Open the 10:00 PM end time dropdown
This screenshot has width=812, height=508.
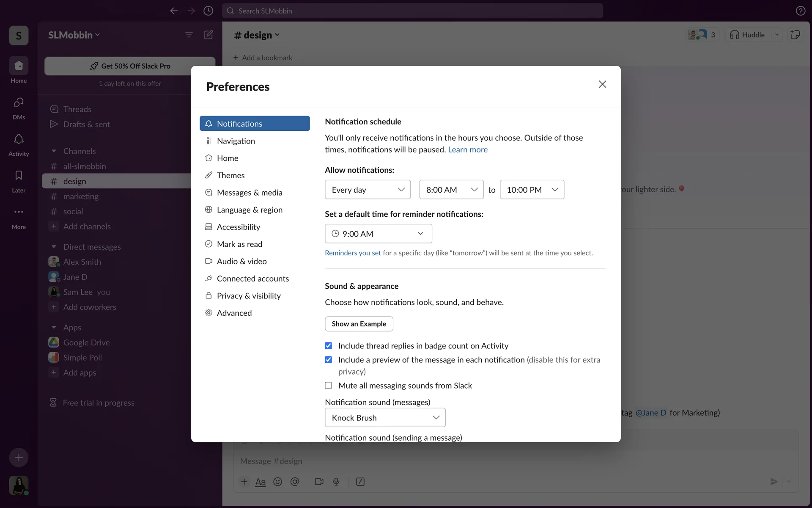tap(532, 190)
